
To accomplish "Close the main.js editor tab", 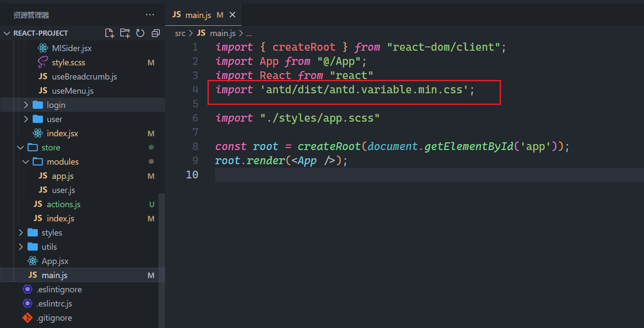I will [x=232, y=15].
